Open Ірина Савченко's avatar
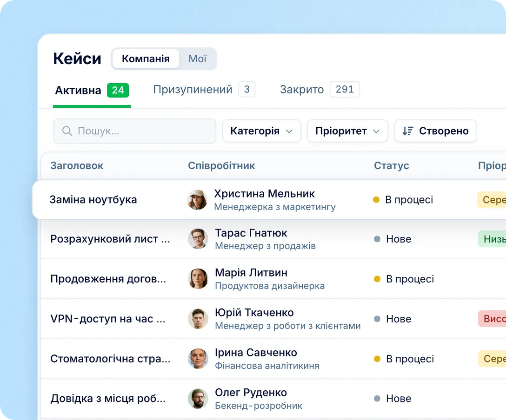Viewport: 506px width, 420px height. [x=198, y=358]
